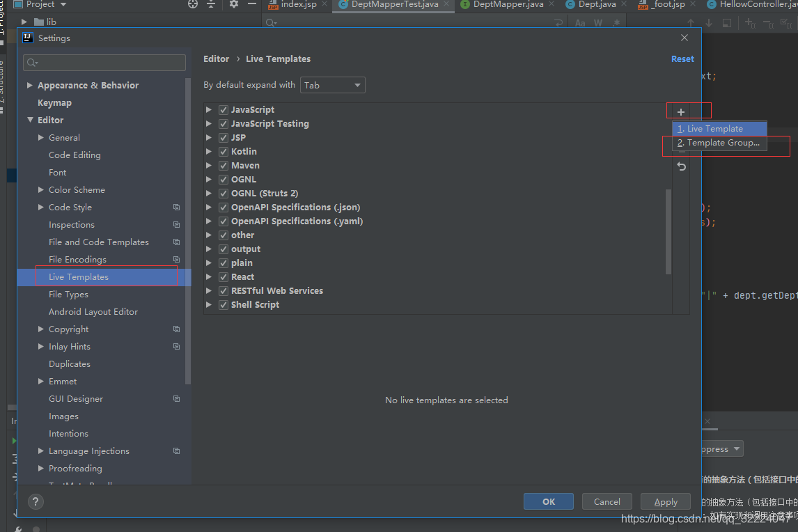Open the Intentions settings page
This screenshot has width=798, height=532.
[68, 433]
